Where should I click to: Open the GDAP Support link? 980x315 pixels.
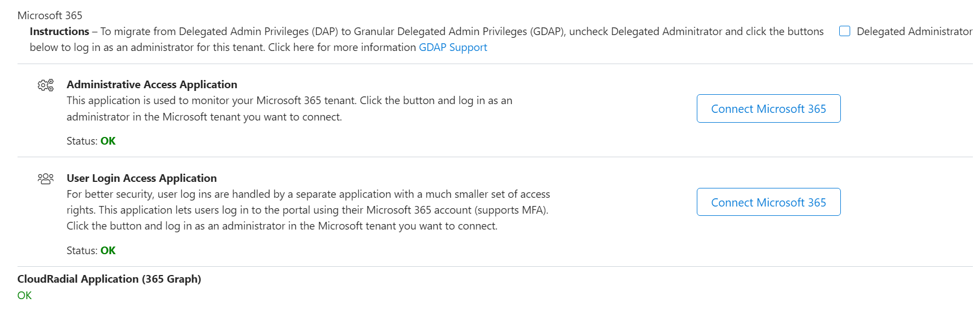tap(453, 47)
